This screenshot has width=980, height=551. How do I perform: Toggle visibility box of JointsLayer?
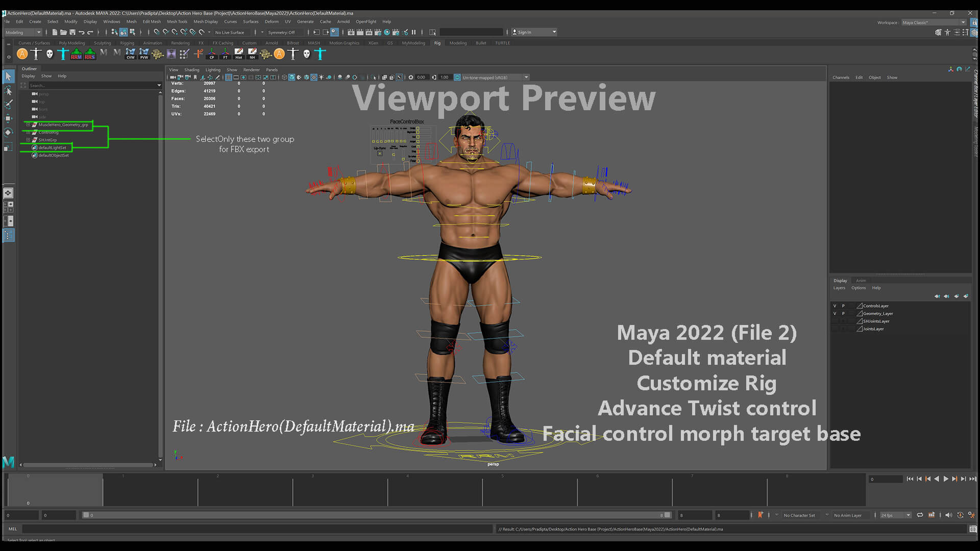(835, 329)
